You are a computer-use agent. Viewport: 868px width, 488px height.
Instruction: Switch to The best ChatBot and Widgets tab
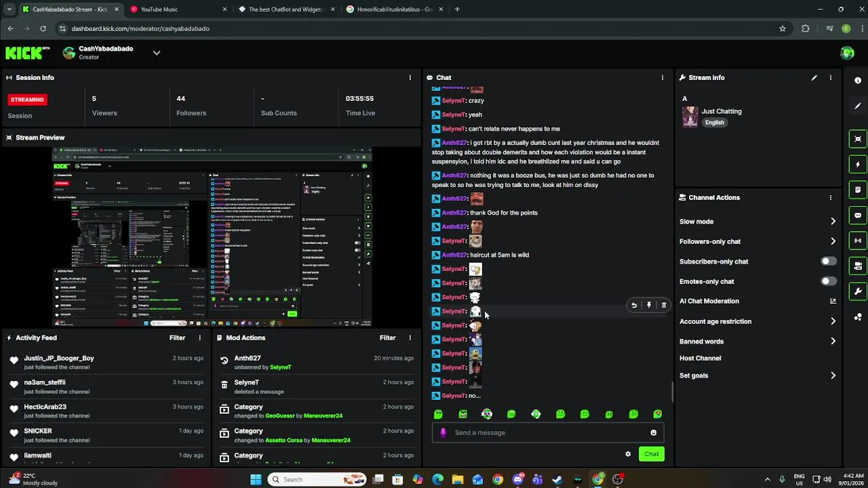(287, 9)
